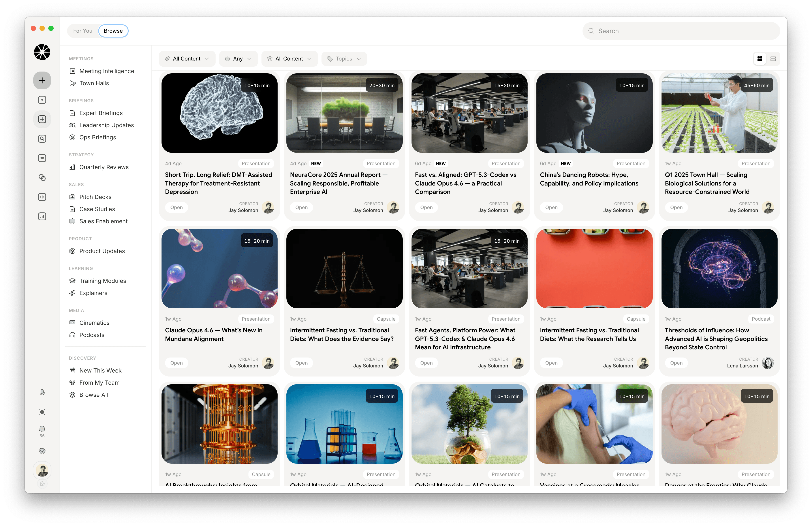The height and width of the screenshot is (526, 812).
Task: Open the Any duration dropdown
Action: 238,59
